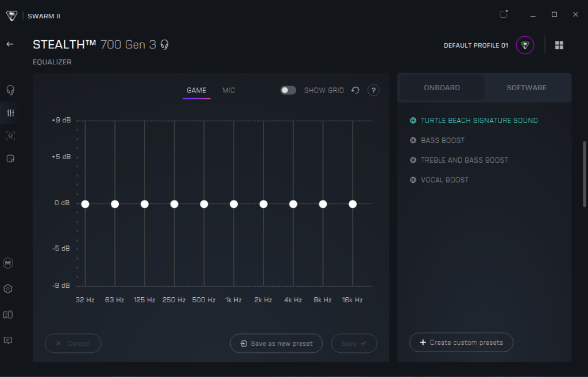Switch to the Software presets tab
The image size is (588, 377).
tap(527, 88)
